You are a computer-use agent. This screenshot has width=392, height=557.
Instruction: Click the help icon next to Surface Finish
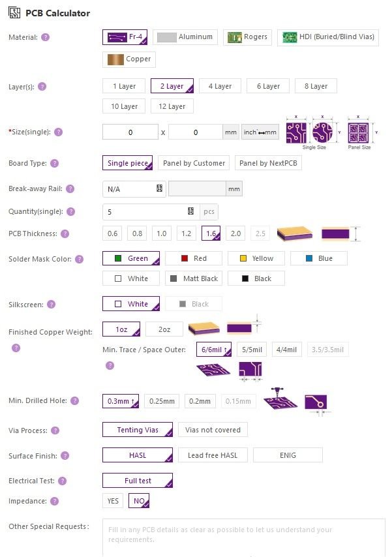63,456
